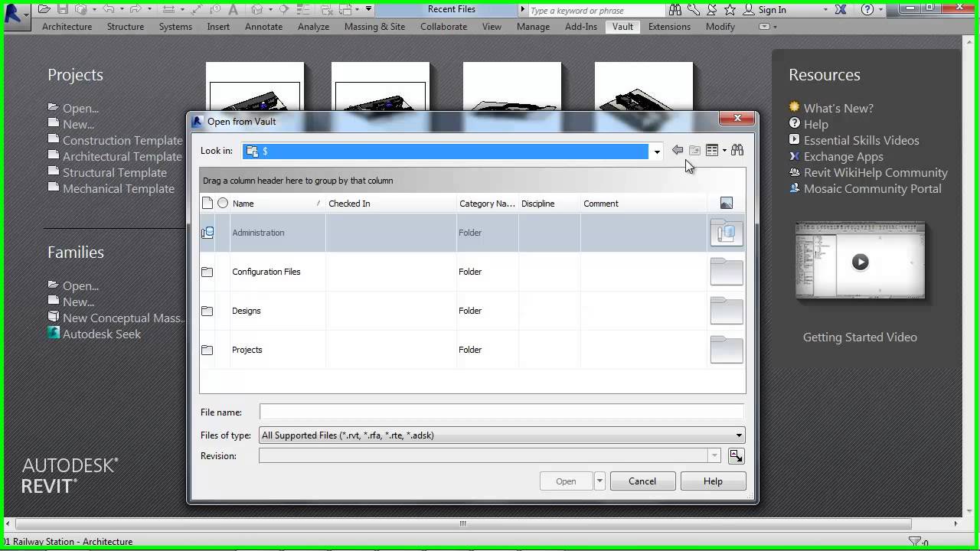Sort by the Name column header
Image resolution: width=980 pixels, height=551 pixels.
pos(277,204)
